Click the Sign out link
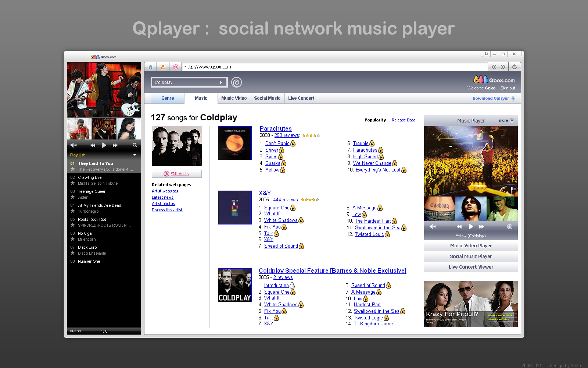 508,88
